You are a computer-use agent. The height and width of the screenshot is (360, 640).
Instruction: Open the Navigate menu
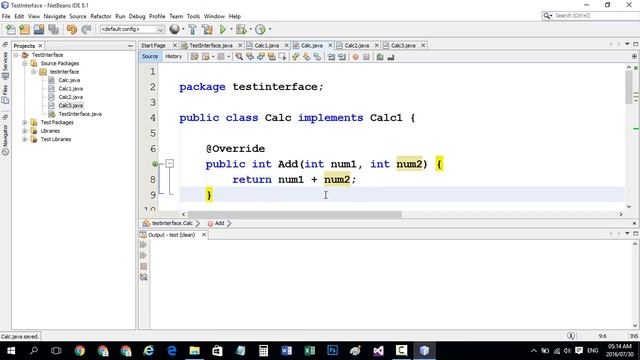55,16
